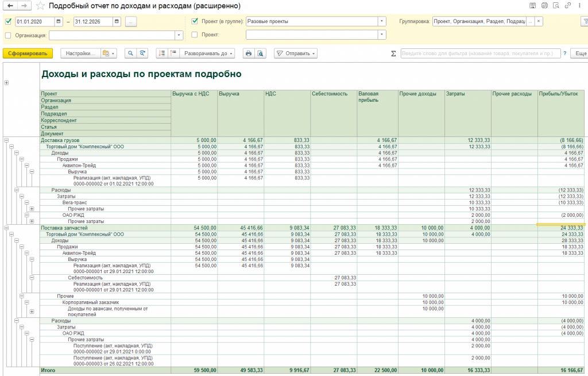
Task: Print report using toolbar printer icon
Action: click(x=248, y=53)
